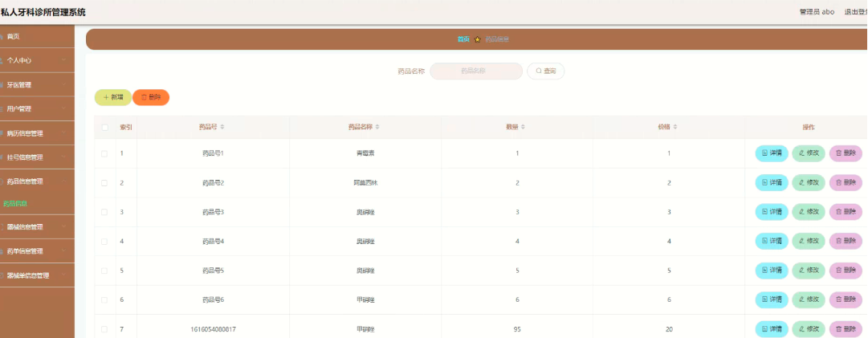This screenshot has width=868, height=338.
Task: Open 详情 for the 药品号3 row
Action: pyautogui.click(x=772, y=212)
